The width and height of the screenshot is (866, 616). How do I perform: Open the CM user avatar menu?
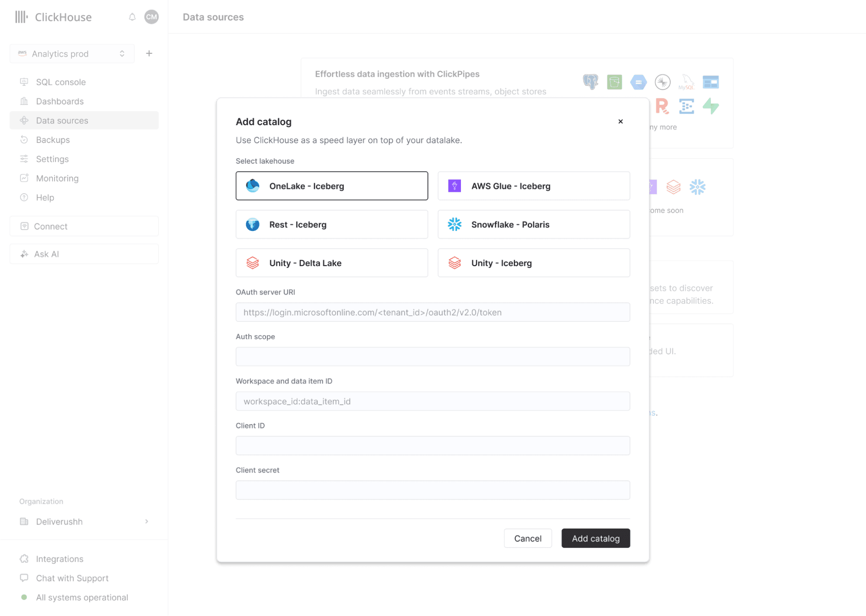151,17
